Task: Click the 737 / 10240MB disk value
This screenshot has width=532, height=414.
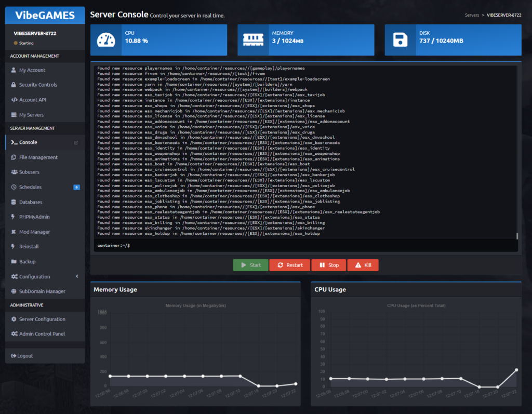Action: (x=441, y=41)
